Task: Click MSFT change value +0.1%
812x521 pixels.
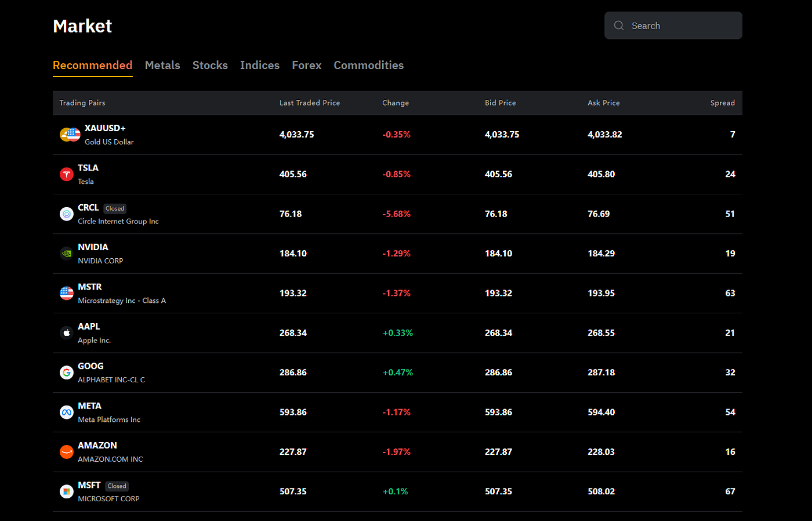Action: (x=396, y=491)
